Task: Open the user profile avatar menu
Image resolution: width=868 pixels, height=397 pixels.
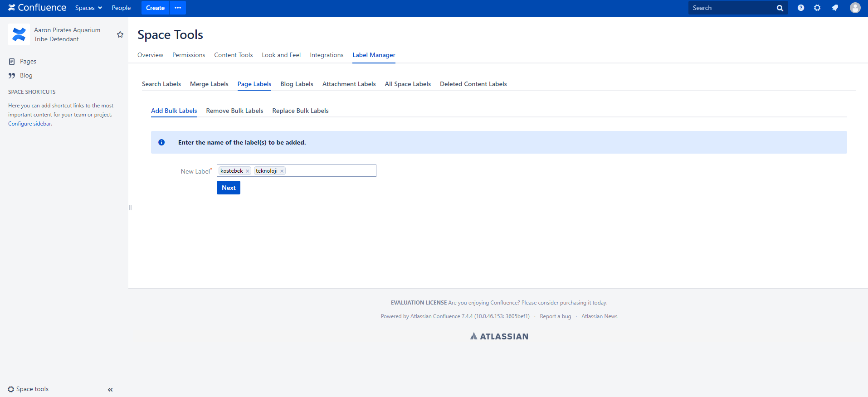Action: [855, 8]
